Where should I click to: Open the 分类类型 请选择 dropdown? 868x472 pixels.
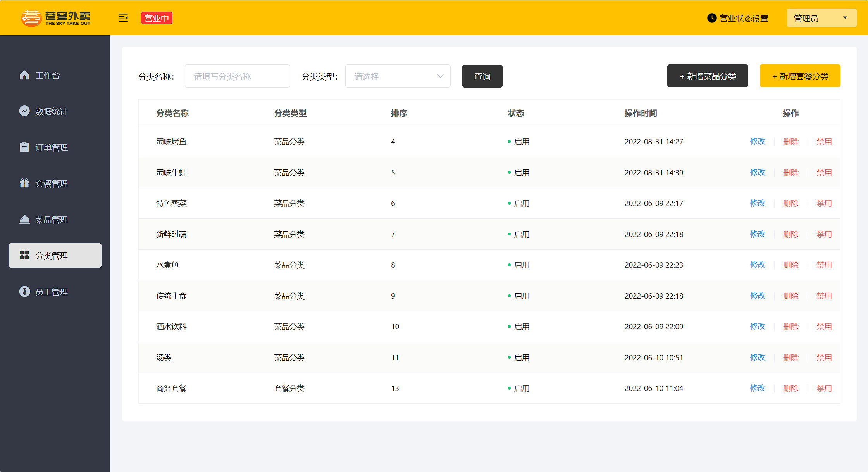click(398, 76)
